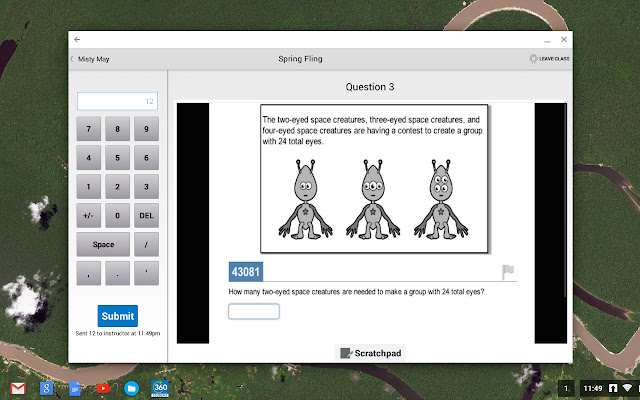Tap the comma key on keypad
This screenshot has height=400, width=640.
tap(89, 273)
